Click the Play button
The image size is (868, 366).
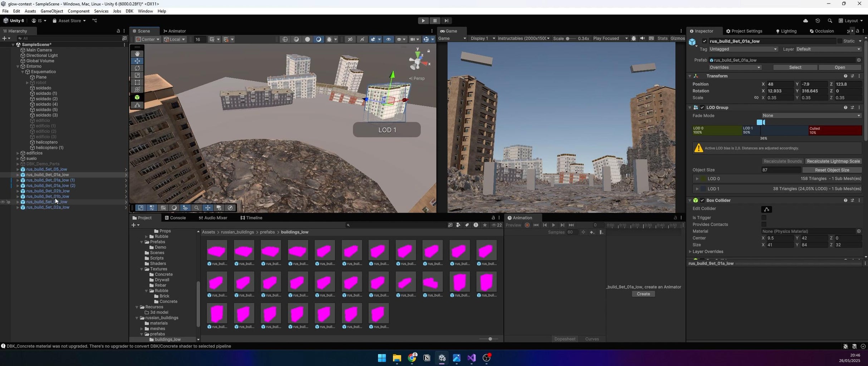pyautogui.click(x=423, y=21)
